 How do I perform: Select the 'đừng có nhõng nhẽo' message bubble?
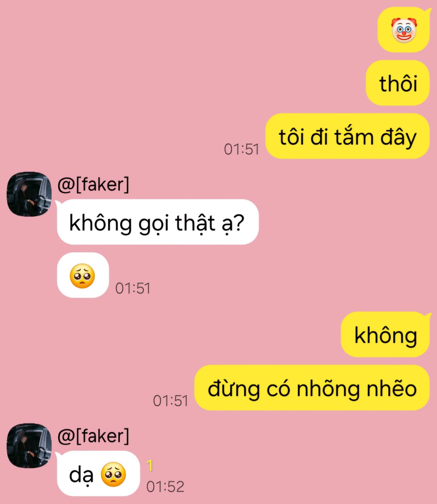tap(312, 388)
